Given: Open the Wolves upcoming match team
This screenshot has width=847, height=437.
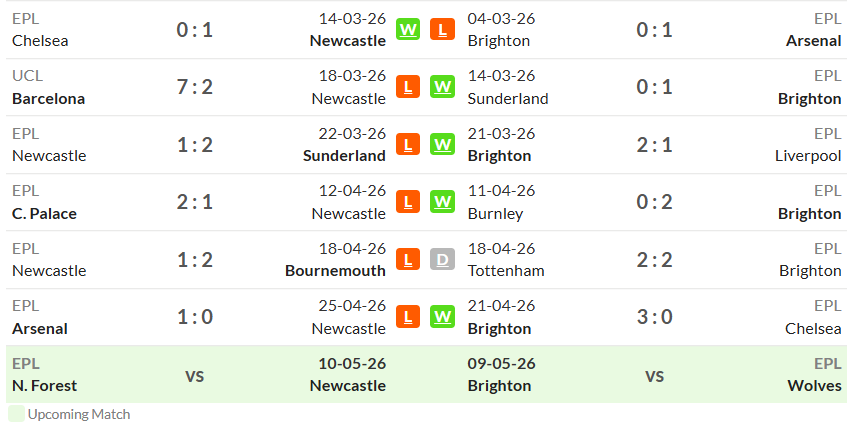Looking at the screenshot, I should 814,386.
